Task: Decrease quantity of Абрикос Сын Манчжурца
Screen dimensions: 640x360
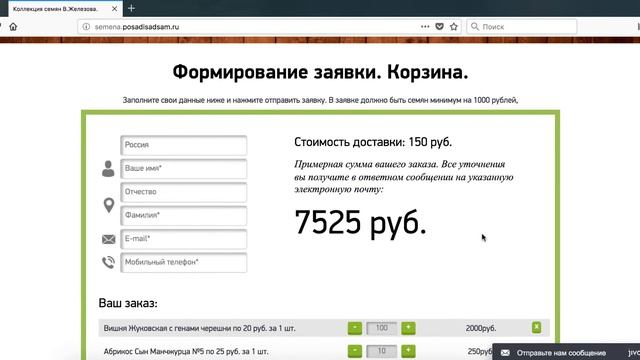Action: [x=355, y=351]
